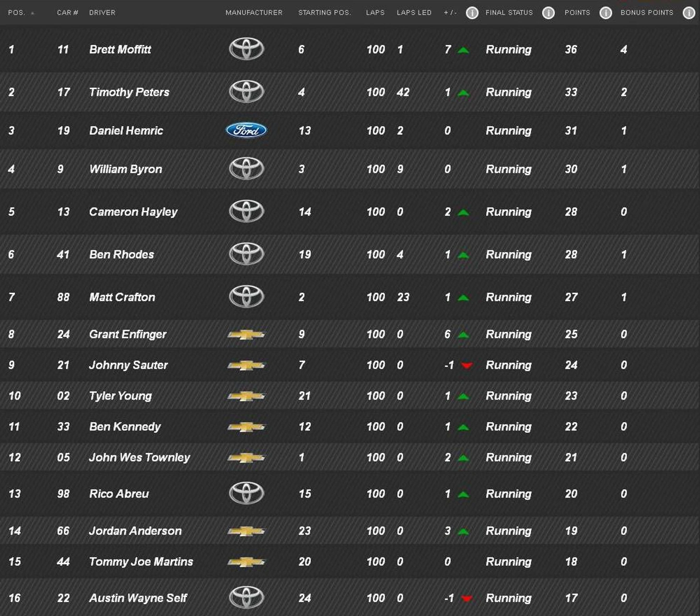Viewport: 700px width, 616px height.
Task: Select driver name Ben Kennedy
Action: (125, 426)
